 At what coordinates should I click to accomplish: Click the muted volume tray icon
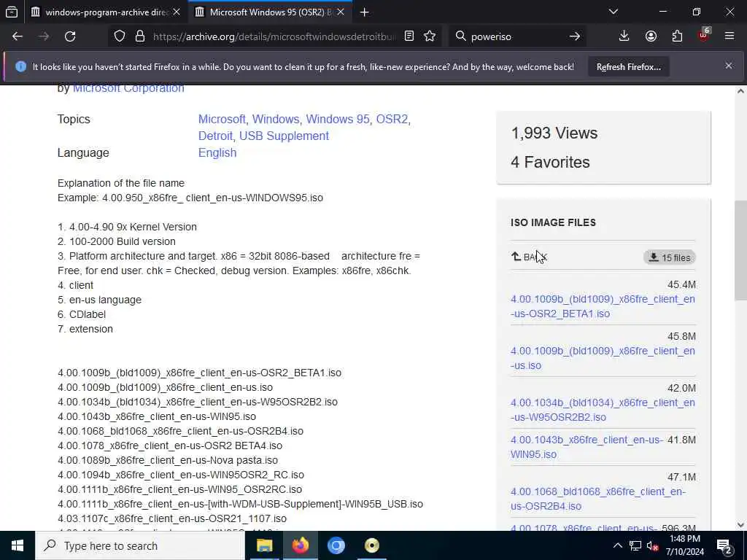tap(653, 545)
